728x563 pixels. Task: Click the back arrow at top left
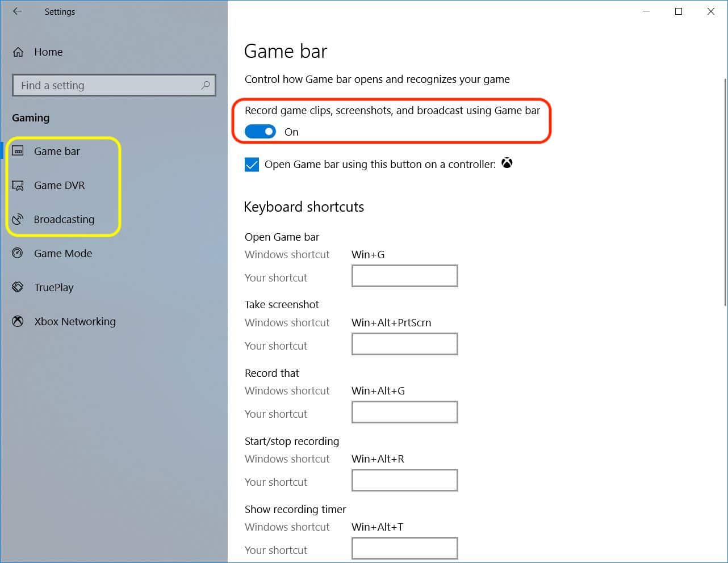click(x=16, y=11)
